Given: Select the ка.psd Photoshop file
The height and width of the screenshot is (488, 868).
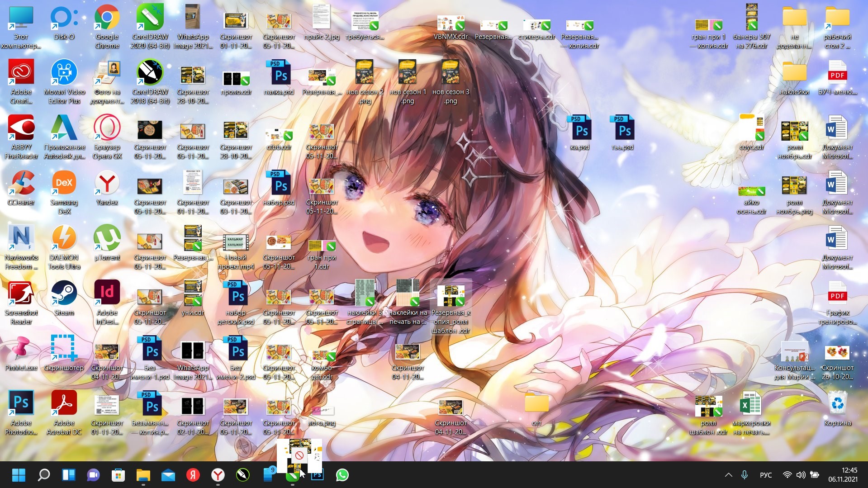Looking at the screenshot, I should 579,133.
